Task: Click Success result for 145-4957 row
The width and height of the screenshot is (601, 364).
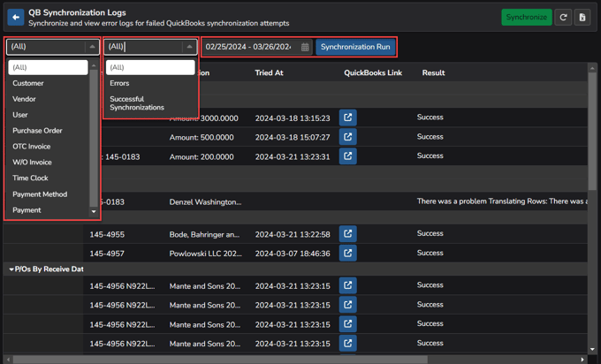Action: (430, 253)
